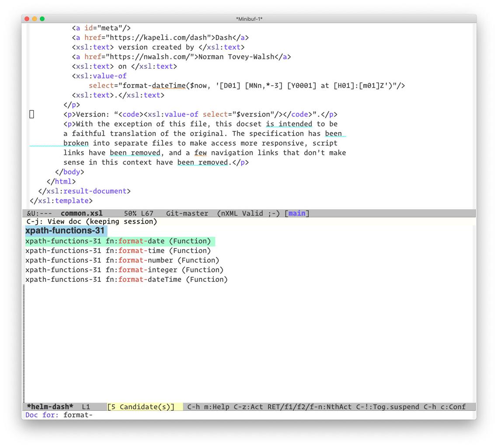
Task: Click the common.xsl buffer name
Action: 82,213
